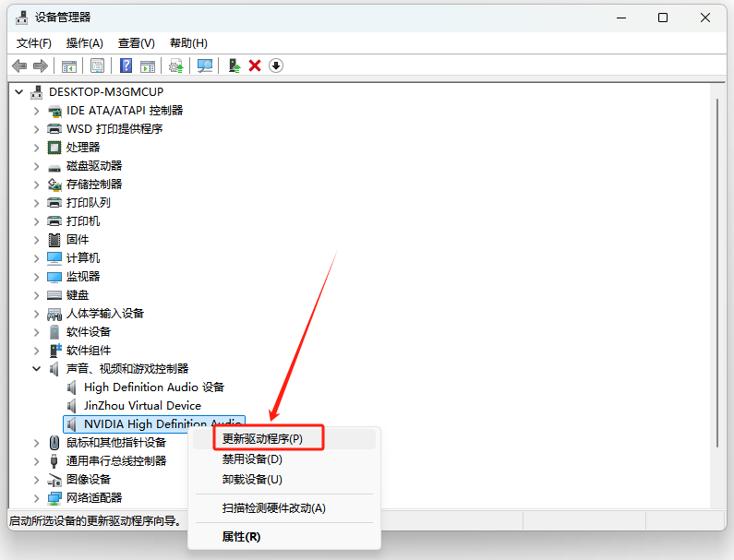The image size is (734, 560).
Task: Click the red X uninstall device icon
Action: (x=255, y=66)
